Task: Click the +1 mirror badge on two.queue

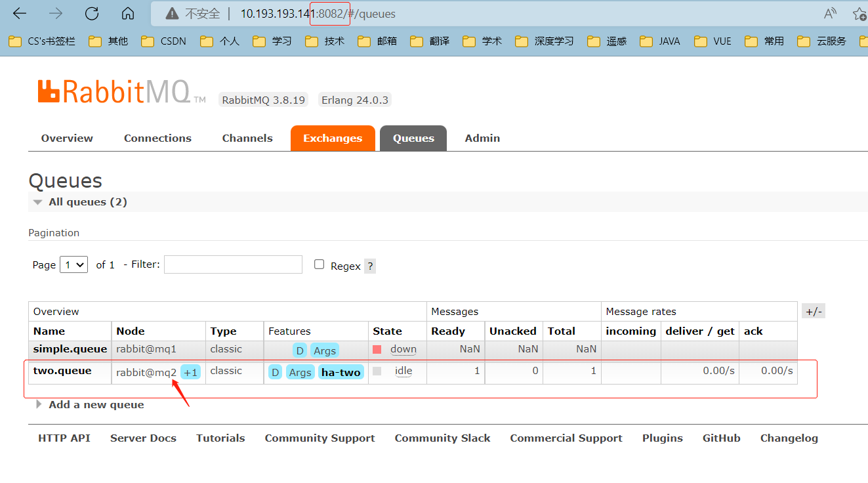Action: [x=191, y=373]
